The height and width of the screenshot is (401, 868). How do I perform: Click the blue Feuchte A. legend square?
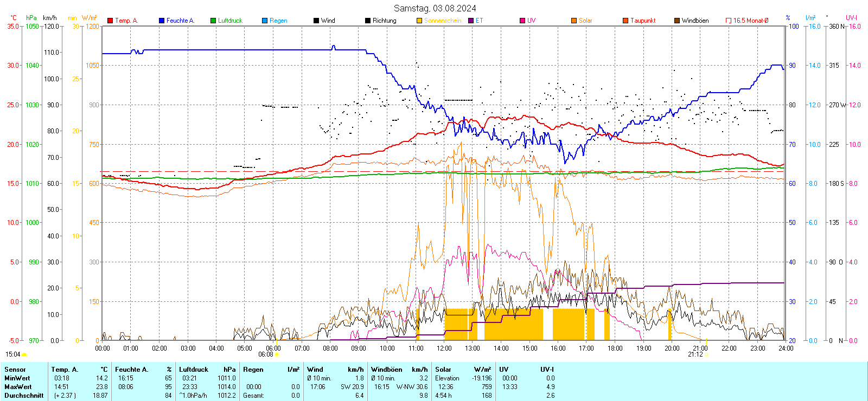point(162,21)
